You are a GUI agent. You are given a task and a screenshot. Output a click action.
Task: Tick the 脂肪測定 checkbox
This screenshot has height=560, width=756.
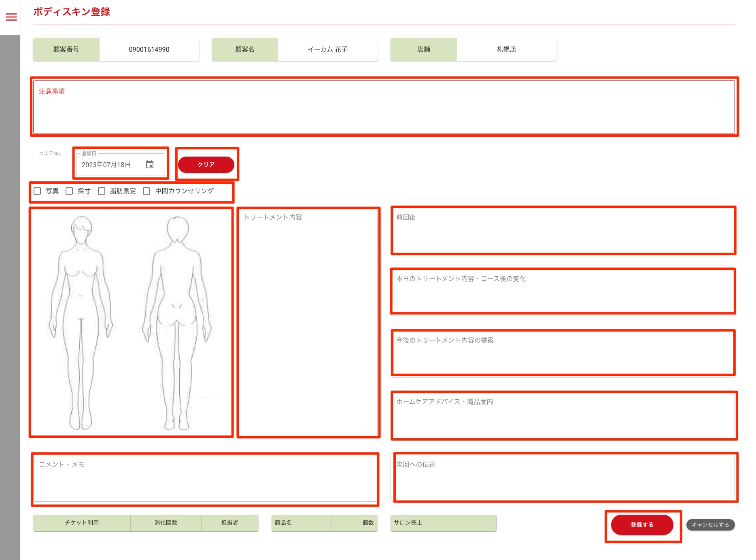[102, 191]
